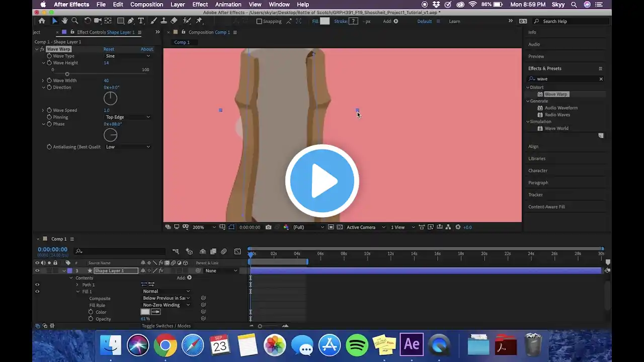The height and width of the screenshot is (362, 644).
Task: Open the Effect menu in menu bar
Action: [x=200, y=5]
